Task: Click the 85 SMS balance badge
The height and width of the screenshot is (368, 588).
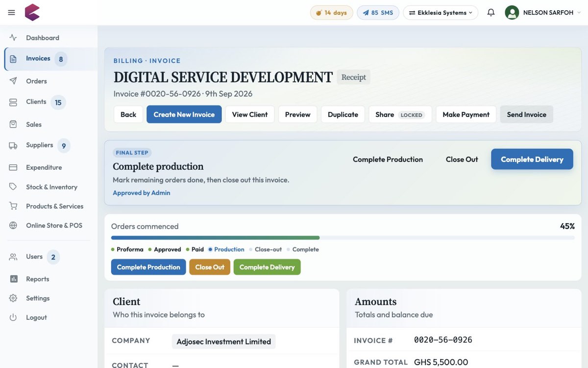Action: pos(378,13)
